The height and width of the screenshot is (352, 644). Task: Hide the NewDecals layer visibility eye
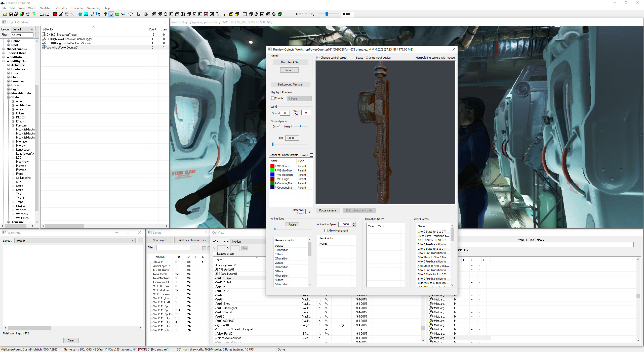[188, 274]
